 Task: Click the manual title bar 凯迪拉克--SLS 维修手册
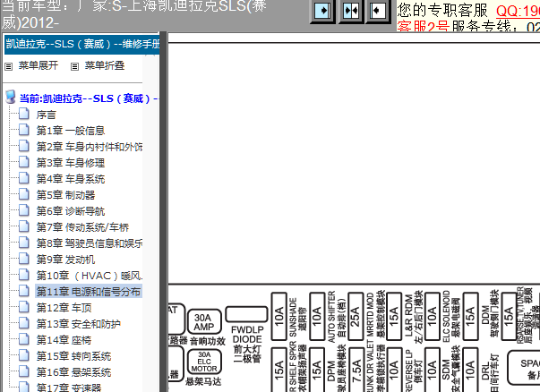[x=82, y=44]
